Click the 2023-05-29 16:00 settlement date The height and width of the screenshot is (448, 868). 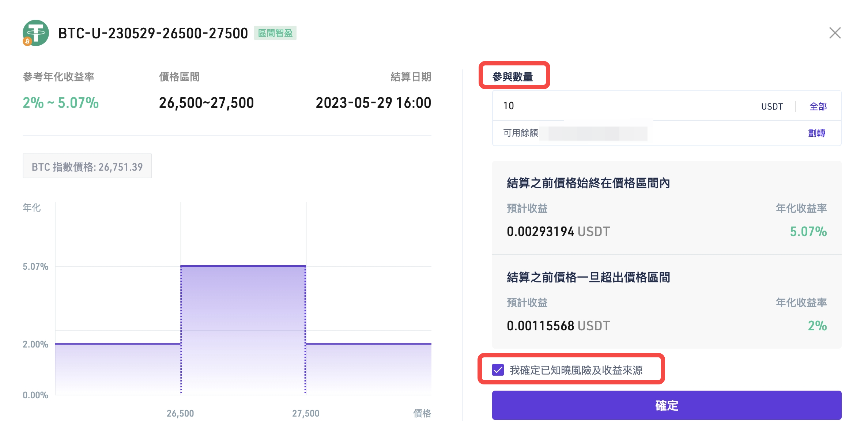tap(373, 103)
